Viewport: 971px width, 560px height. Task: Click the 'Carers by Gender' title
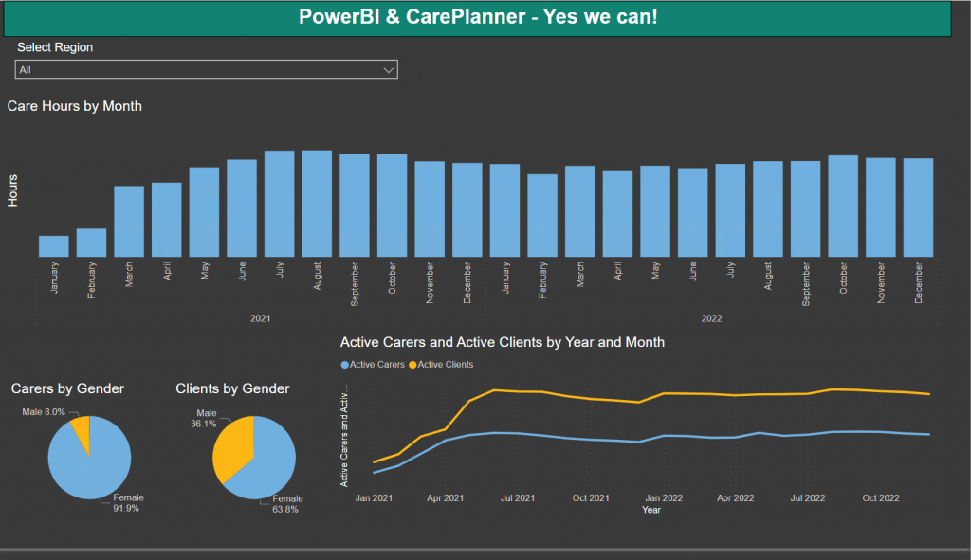(67, 388)
